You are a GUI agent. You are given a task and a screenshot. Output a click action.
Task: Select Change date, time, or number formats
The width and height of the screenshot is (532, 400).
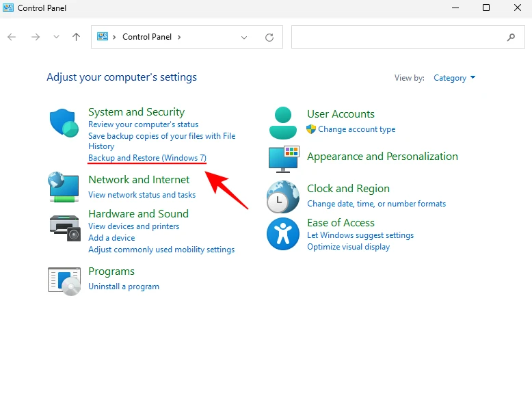[x=376, y=204]
